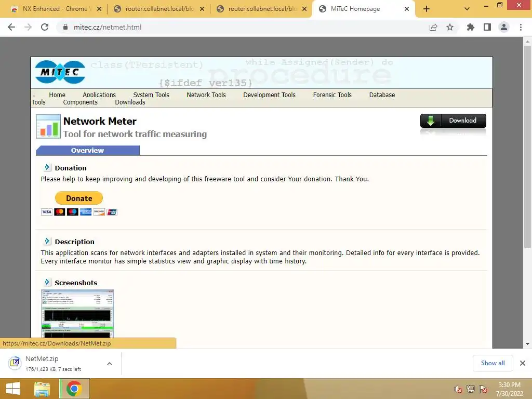Reload the MiTeC page
The image size is (532, 399).
coord(45,27)
